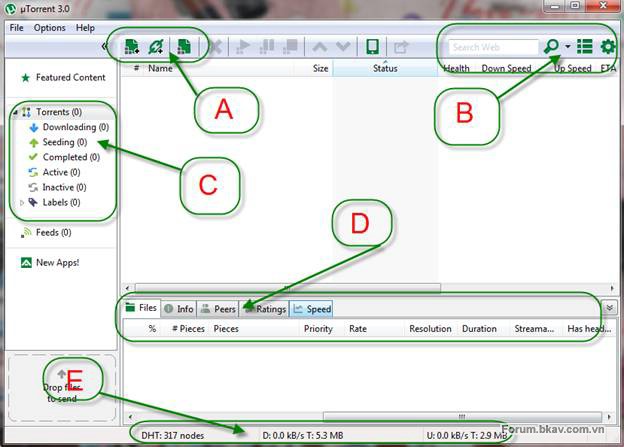624x447 pixels.
Task: Click the Add Torrent from URL icon
Action: pyautogui.click(x=156, y=47)
